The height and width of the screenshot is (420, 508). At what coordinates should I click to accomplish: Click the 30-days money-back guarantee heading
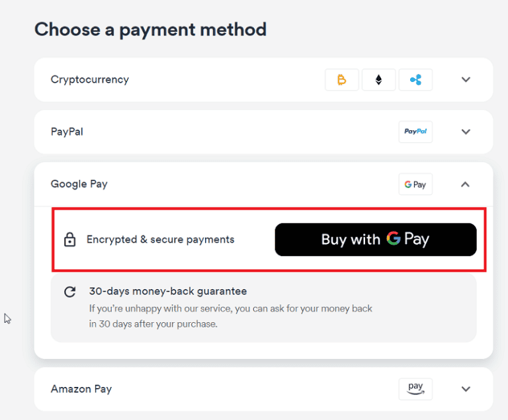(x=168, y=291)
